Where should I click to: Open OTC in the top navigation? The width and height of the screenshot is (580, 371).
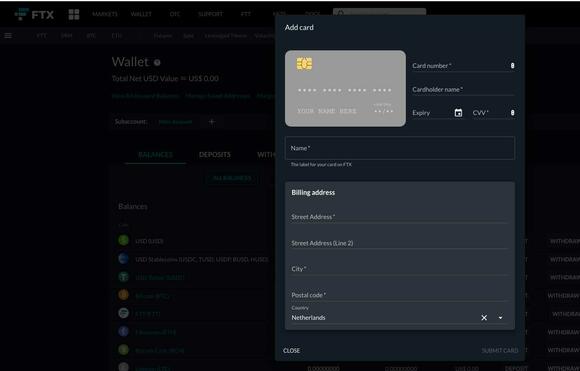175,14
